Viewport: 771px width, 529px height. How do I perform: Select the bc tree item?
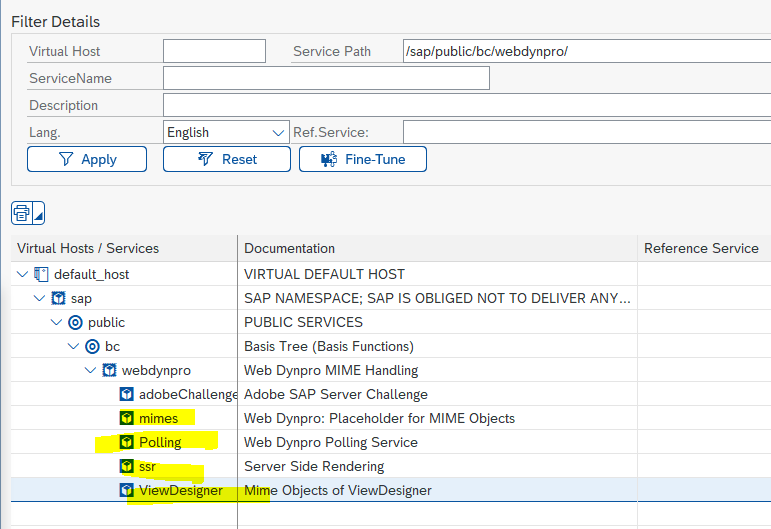(x=113, y=347)
